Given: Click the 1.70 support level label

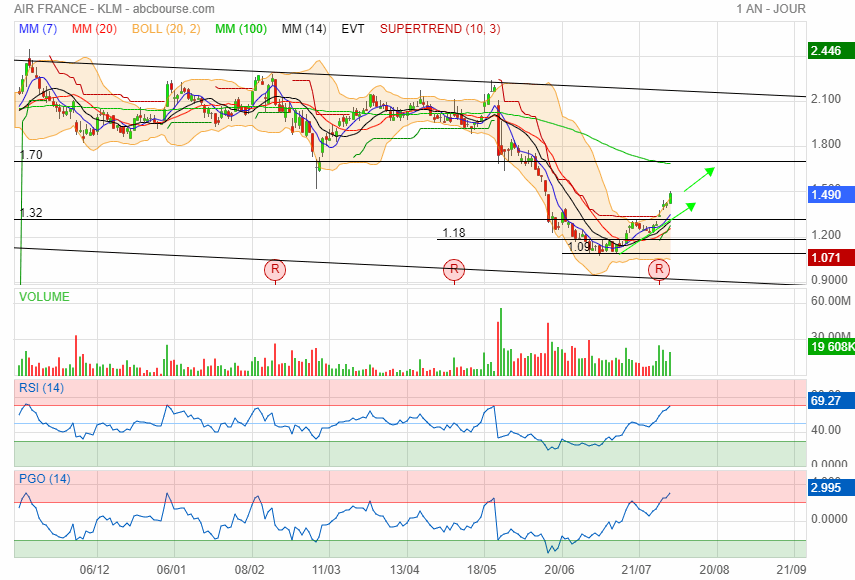Looking at the screenshot, I should pos(31,155).
